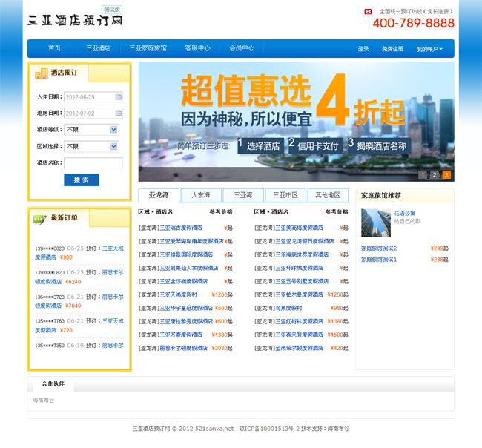
Task: Go to banner slide 1
Action: point(423,175)
